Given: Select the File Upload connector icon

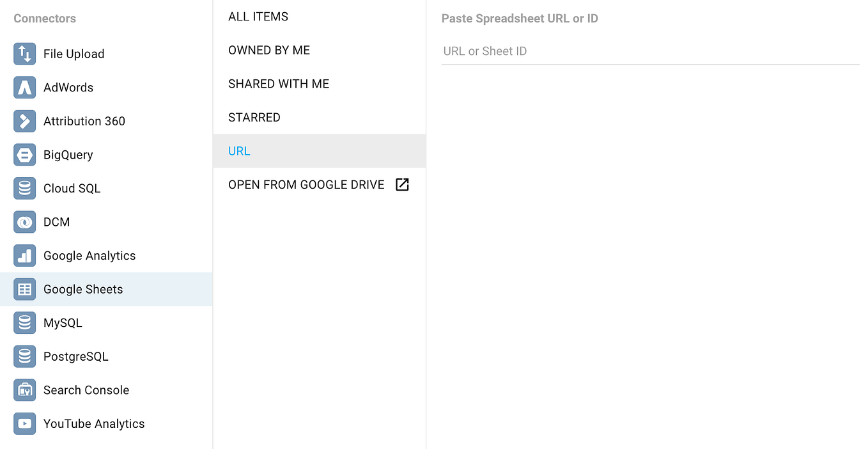Looking at the screenshot, I should pos(24,54).
